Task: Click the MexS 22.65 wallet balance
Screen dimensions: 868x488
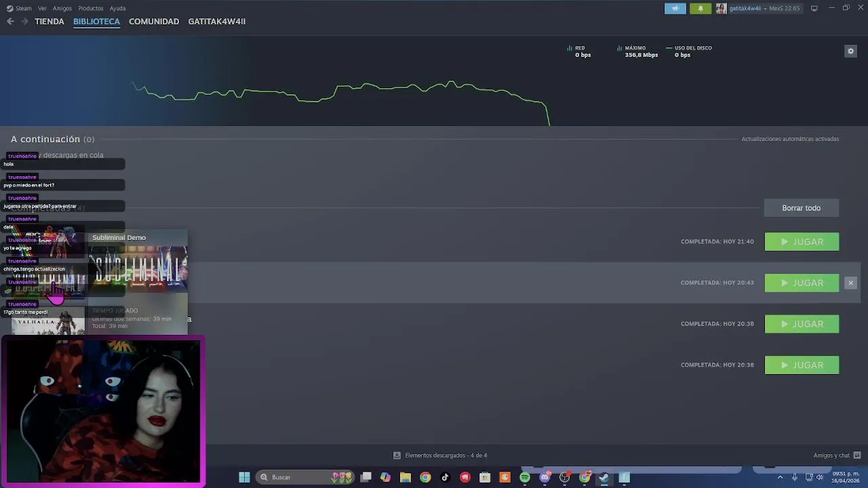Action: [784, 8]
